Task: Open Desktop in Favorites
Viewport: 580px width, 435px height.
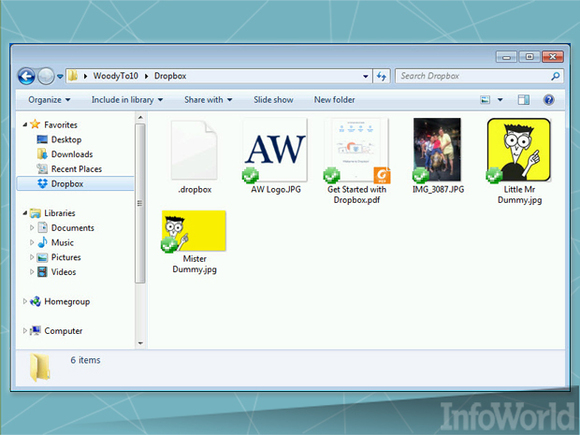Action: pos(66,139)
